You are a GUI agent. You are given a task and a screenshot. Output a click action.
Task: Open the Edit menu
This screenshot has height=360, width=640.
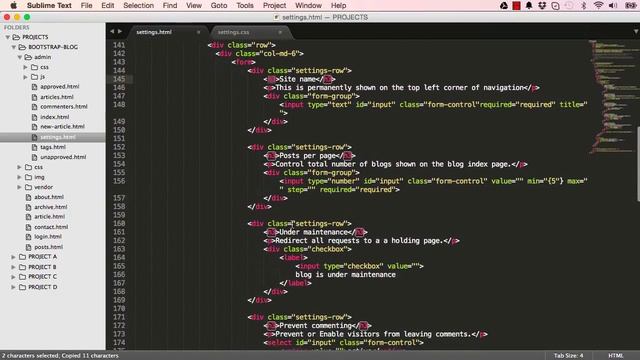click(108, 5)
